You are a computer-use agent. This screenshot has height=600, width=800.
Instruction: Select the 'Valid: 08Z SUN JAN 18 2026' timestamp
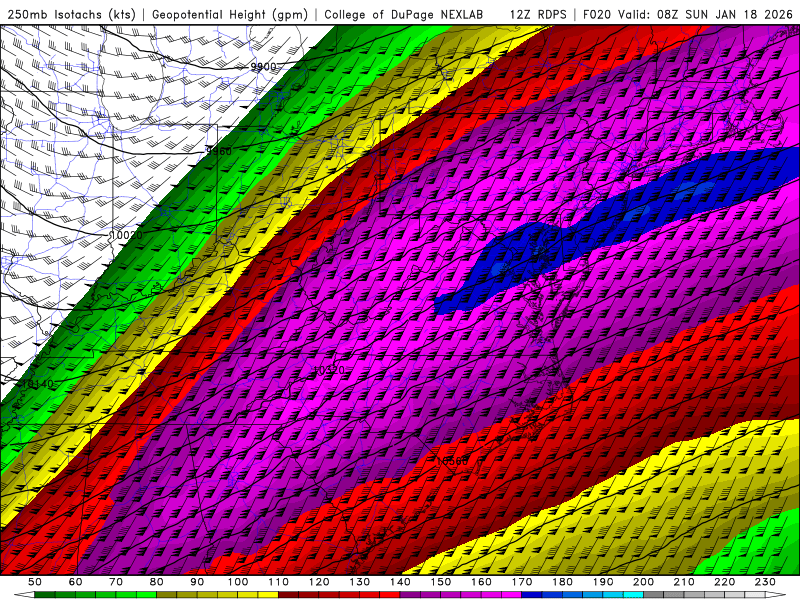(x=705, y=14)
